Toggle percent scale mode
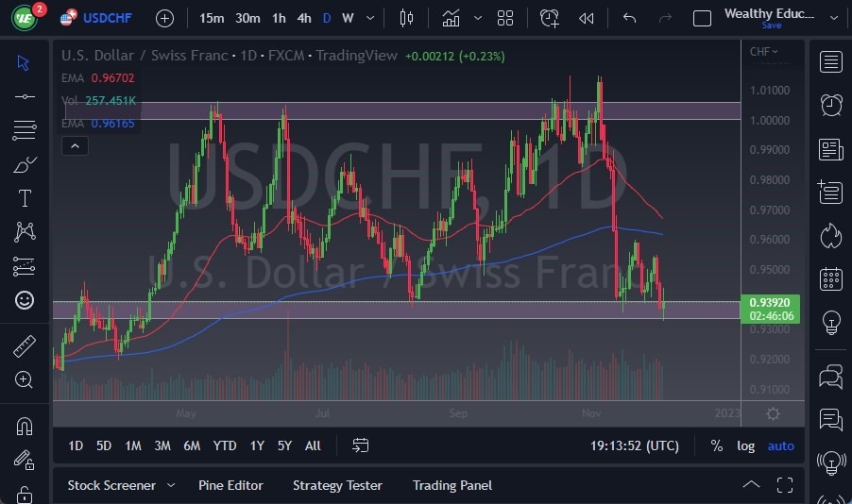The height and width of the screenshot is (504, 852). click(717, 445)
